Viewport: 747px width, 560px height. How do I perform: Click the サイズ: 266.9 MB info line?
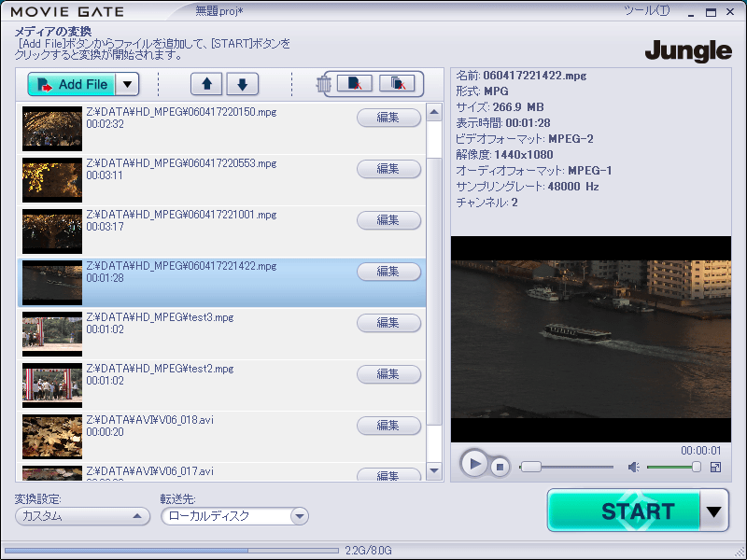coord(500,107)
